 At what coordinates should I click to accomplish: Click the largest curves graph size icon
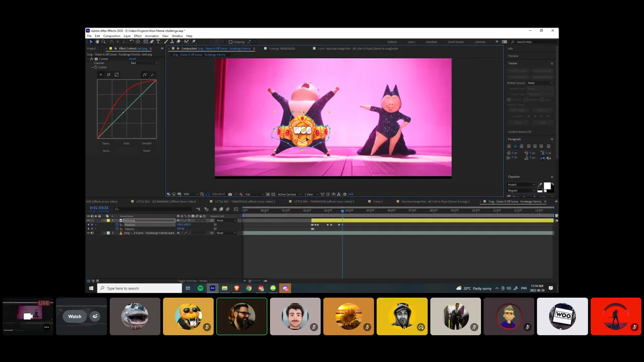(x=117, y=75)
